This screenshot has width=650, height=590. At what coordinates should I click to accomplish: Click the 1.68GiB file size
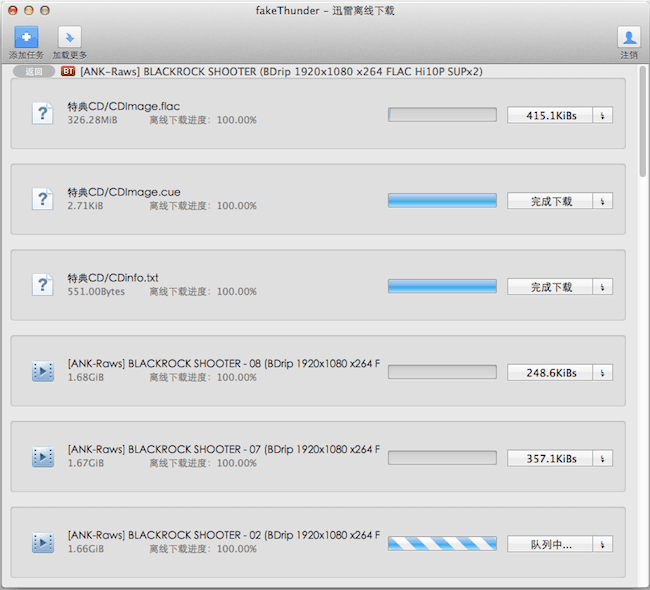(86, 378)
